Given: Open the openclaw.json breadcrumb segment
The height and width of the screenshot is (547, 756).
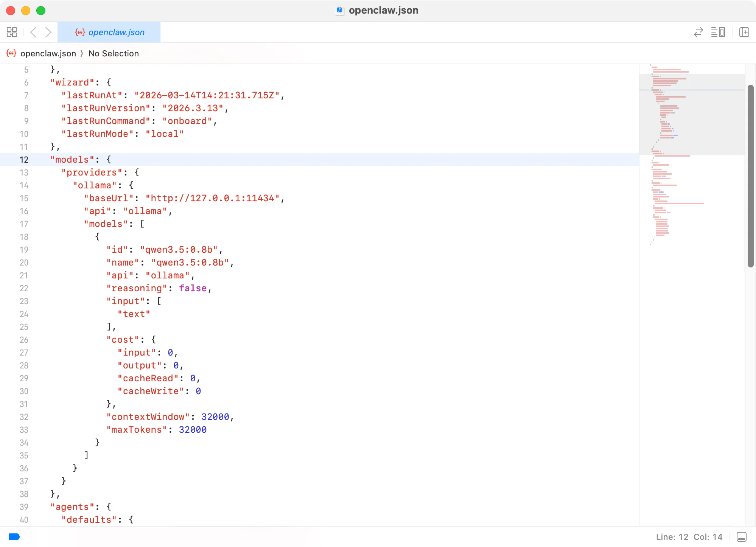Looking at the screenshot, I should coord(48,53).
